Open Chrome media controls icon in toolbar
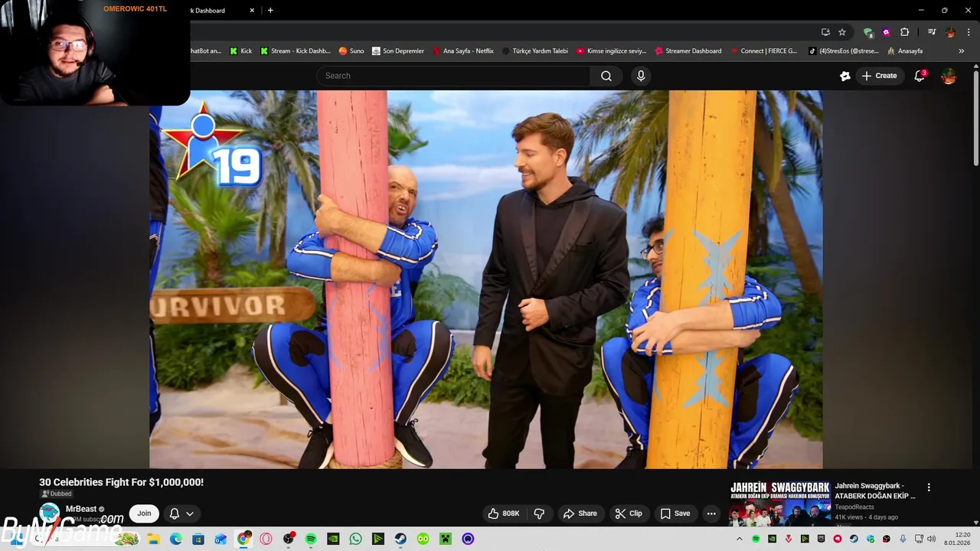980x551 pixels. click(x=932, y=32)
